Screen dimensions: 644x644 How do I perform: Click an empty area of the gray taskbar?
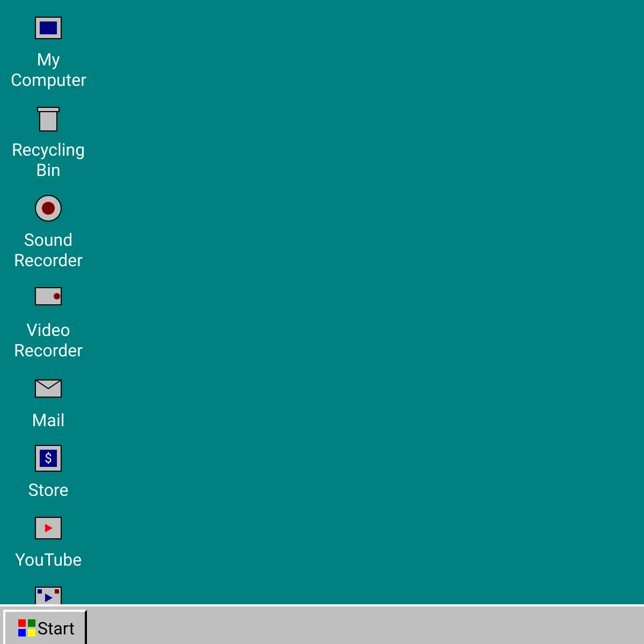point(365,626)
